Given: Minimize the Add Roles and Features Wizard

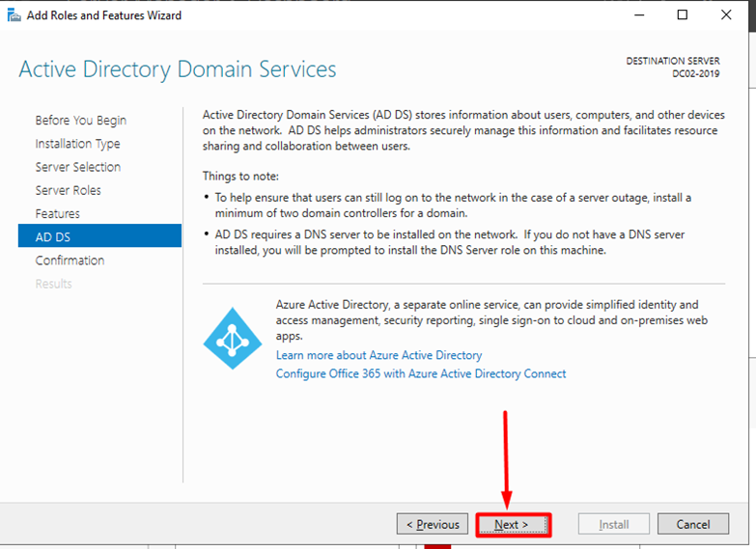Looking at the screenshot, I should pyautogui.click(x=638, y=15).
